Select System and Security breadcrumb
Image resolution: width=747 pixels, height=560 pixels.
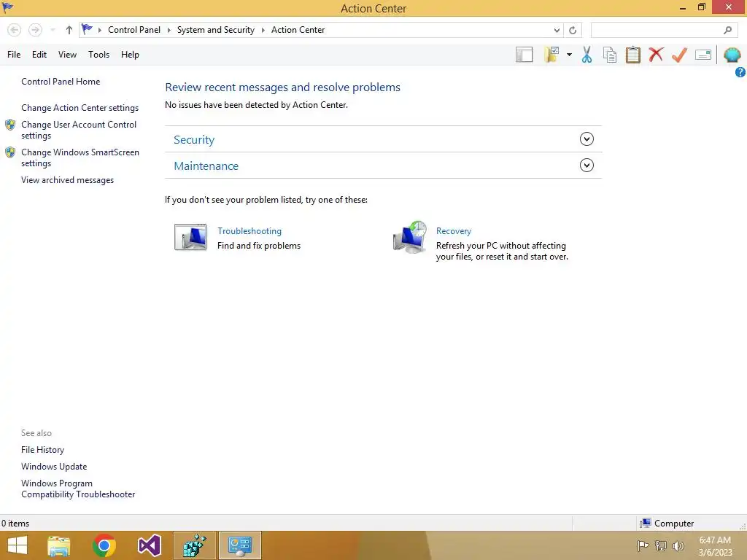(215, 29)
